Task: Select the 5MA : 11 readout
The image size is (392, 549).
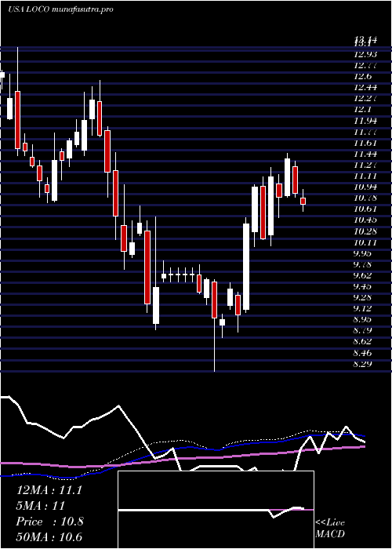Action: pos(41,506)
